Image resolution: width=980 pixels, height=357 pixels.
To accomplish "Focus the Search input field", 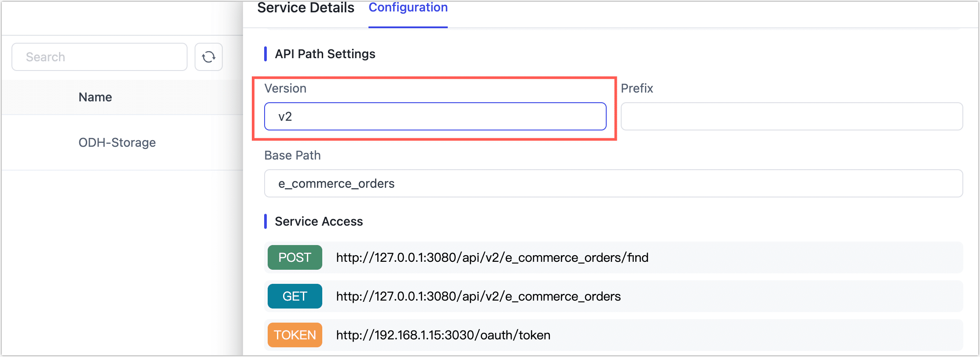I will (99, 57).
